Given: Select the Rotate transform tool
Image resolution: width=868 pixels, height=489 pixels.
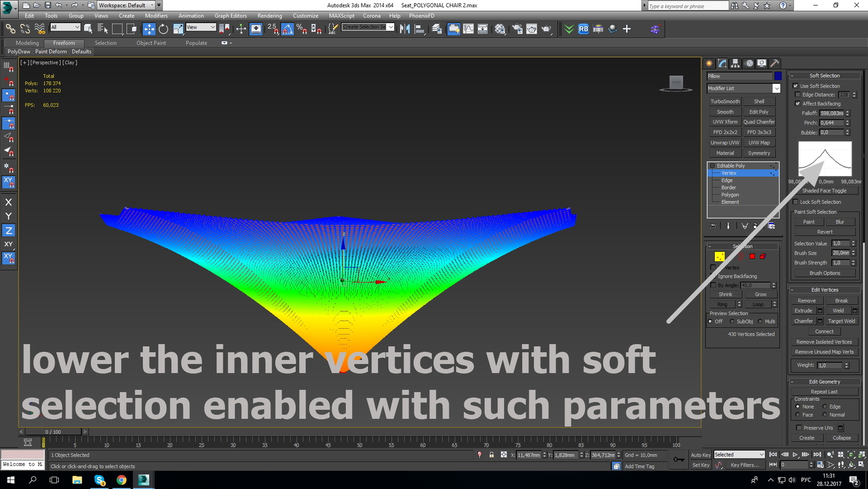Looking at the screenshot, I should (164, 29).
